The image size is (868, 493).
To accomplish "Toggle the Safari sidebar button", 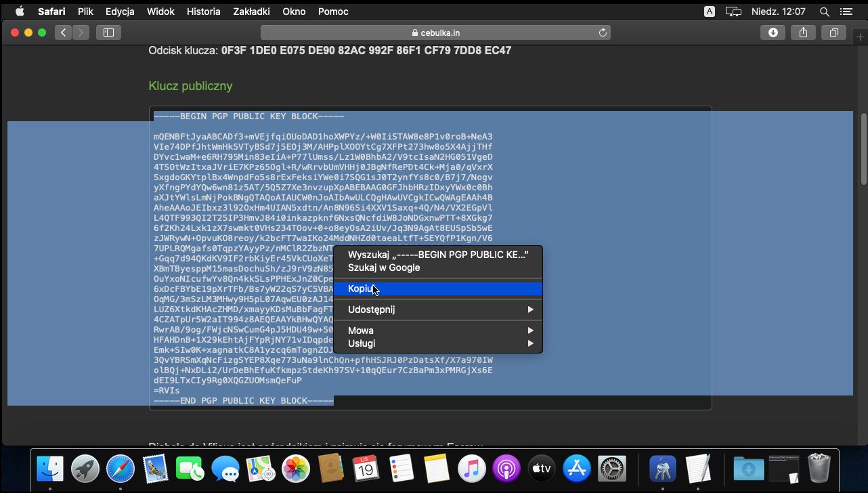I will (x=108, y=33).
